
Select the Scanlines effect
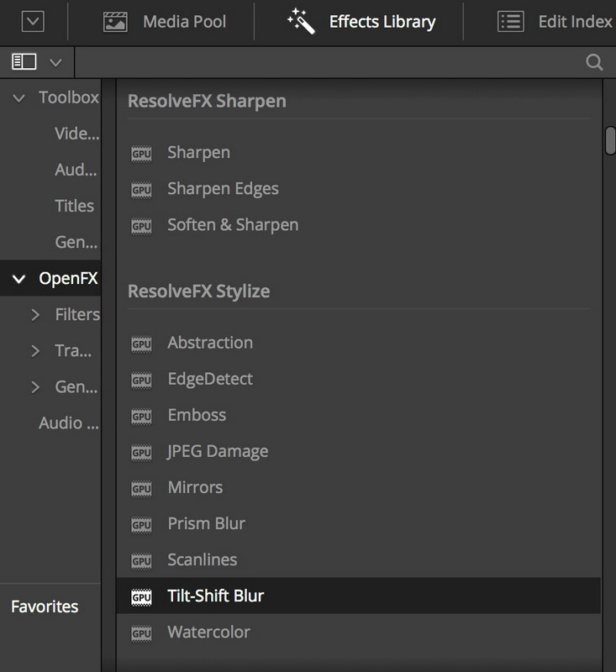(202, 560)
